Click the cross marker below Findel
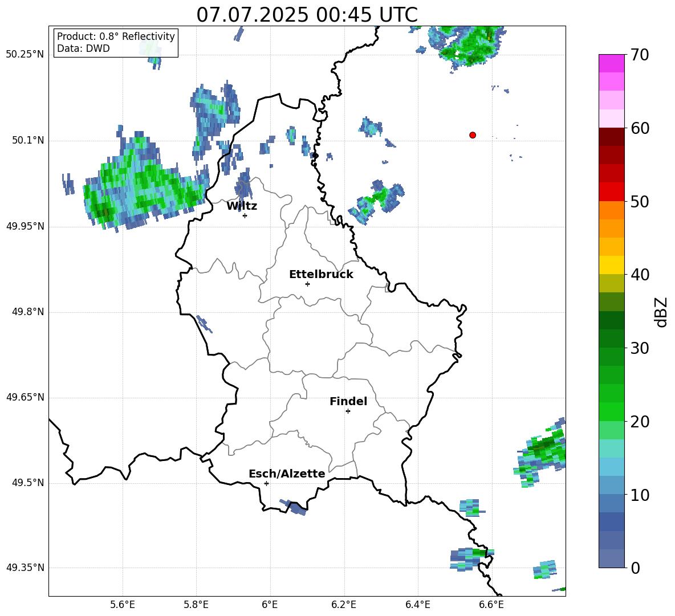This screenshot has height=616, width=675. click(x=348, y=411)
